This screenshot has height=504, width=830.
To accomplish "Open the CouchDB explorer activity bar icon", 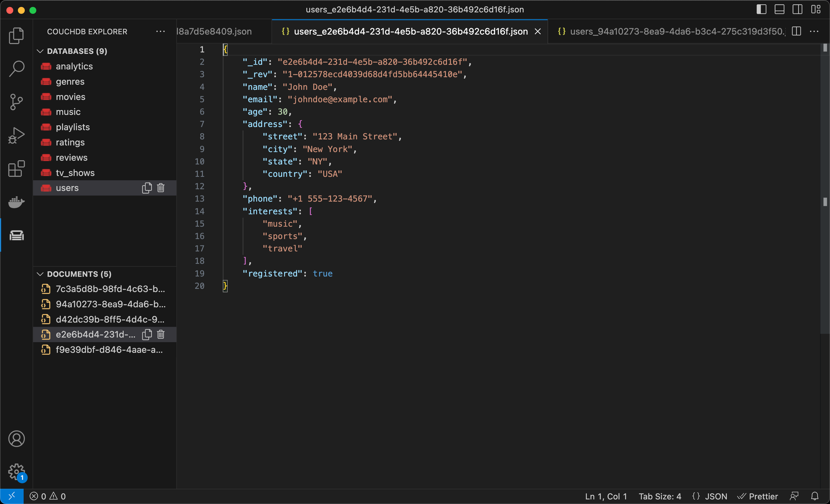I will click(x=16, y=235).
